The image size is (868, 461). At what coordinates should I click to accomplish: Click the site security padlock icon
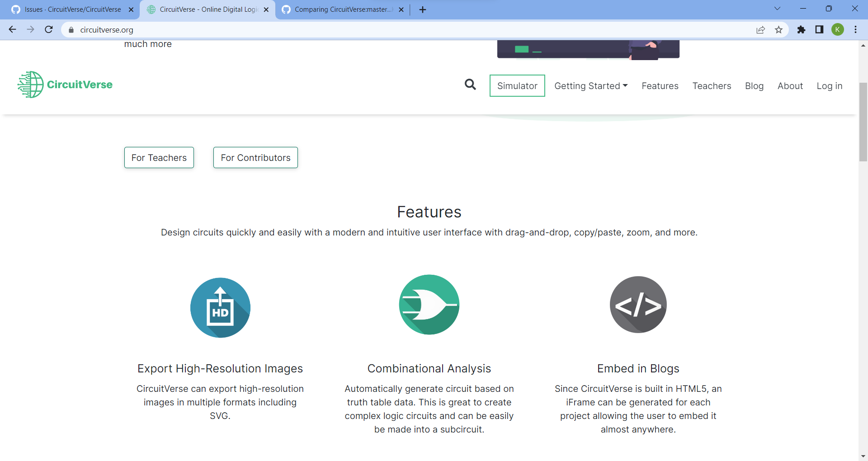pos(71,30)
